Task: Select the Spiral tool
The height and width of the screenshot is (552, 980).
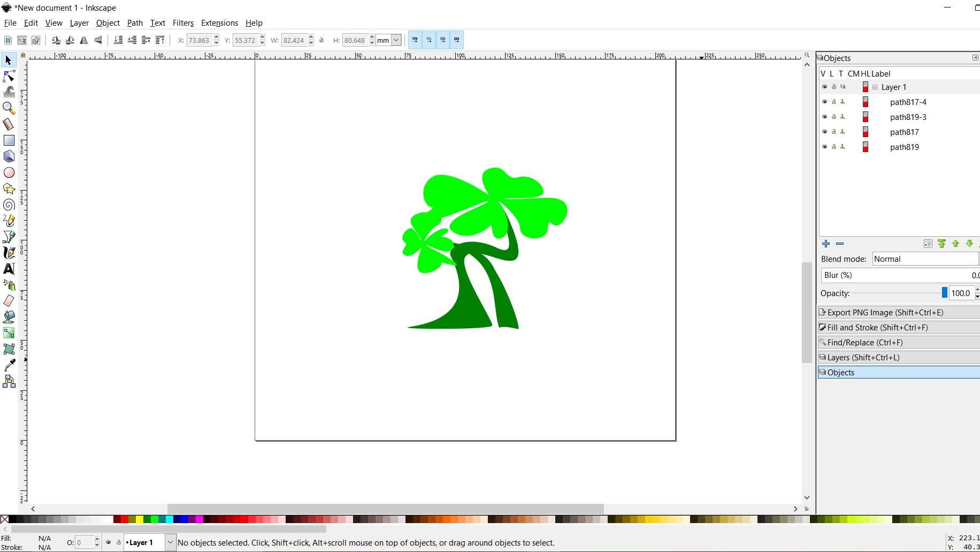Action: [9, 205]
